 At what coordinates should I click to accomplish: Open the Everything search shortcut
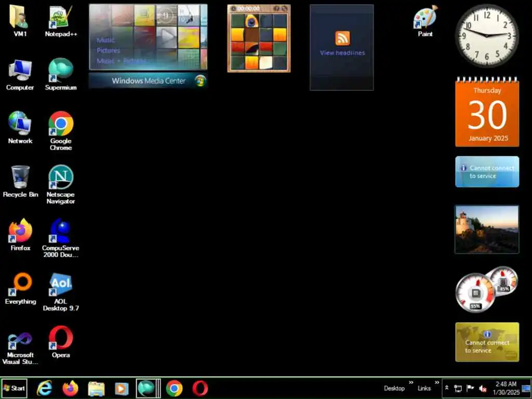[20, 288]
